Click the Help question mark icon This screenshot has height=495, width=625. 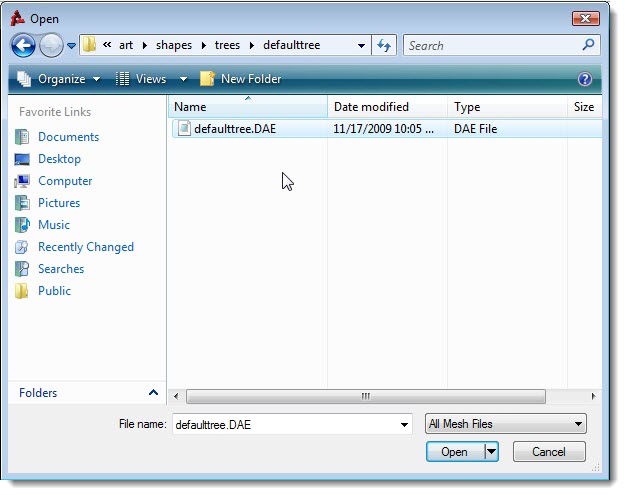pos(584,79)
